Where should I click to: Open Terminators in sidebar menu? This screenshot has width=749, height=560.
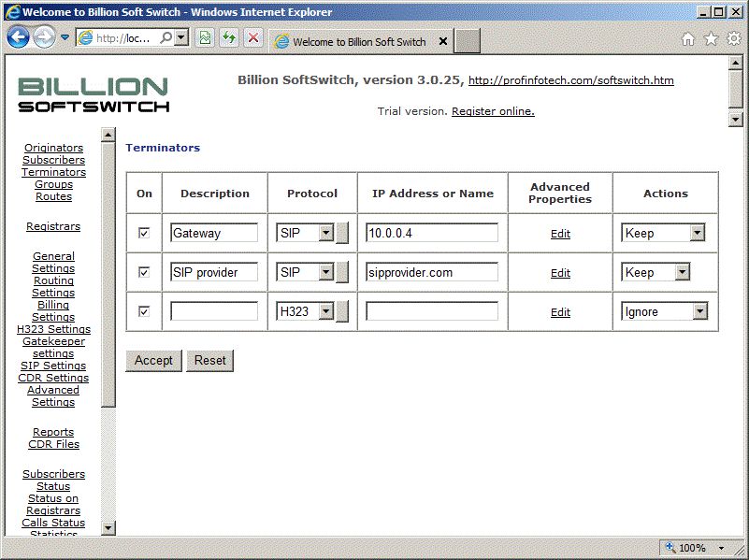coord(53,172)
